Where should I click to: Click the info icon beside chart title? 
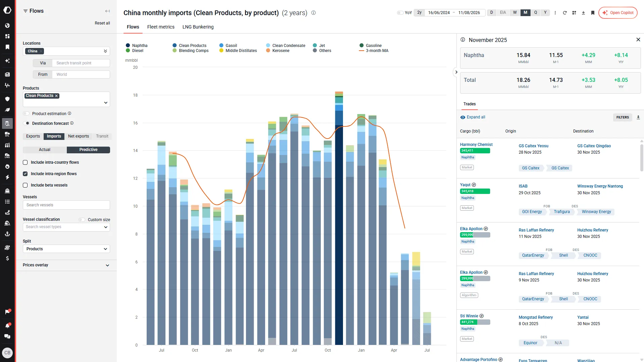[x=313, y=13]
